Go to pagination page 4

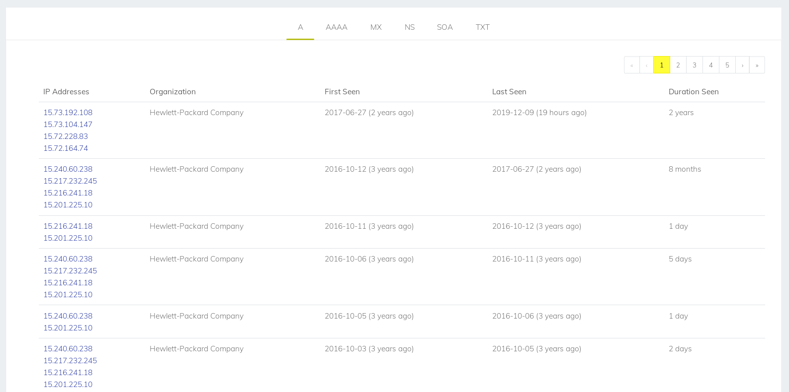[x=711, y=65]
